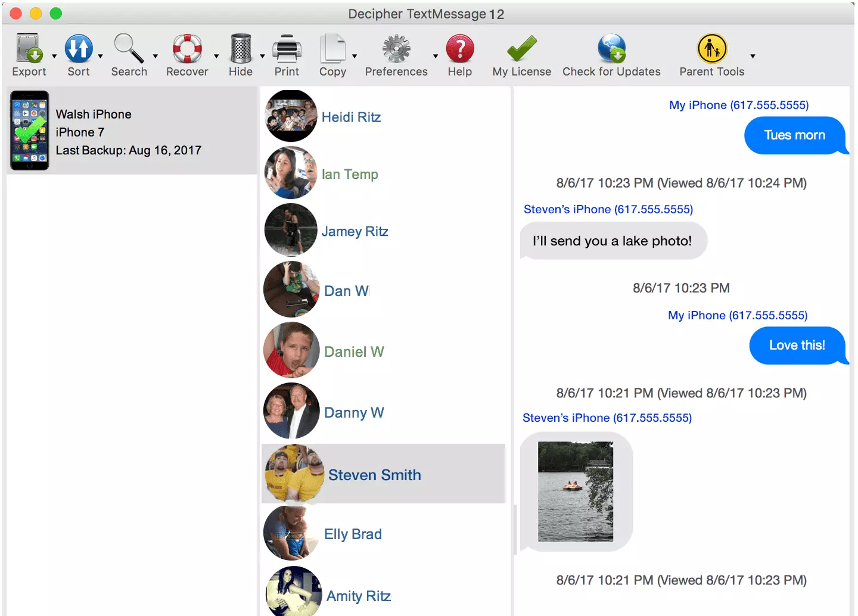The image size is (858, 616).
Task: Select Dan W contact
Action: (384, 290)
